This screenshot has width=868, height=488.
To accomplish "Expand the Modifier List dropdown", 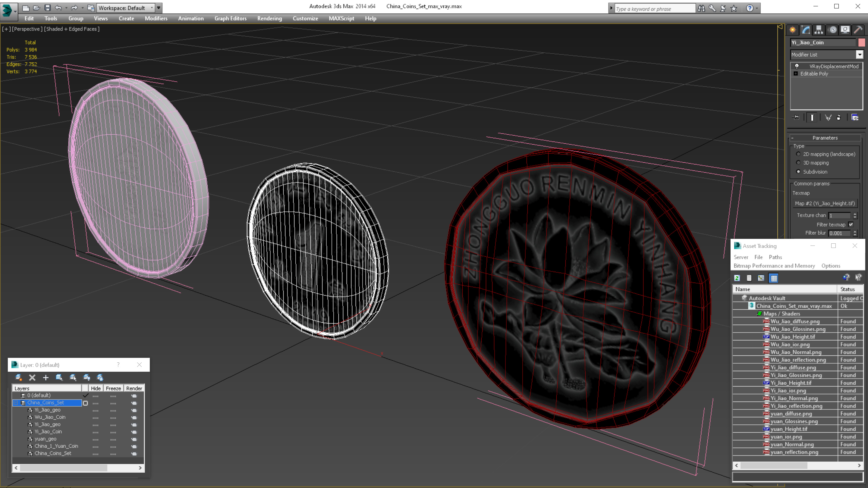I will pos(860,55).
